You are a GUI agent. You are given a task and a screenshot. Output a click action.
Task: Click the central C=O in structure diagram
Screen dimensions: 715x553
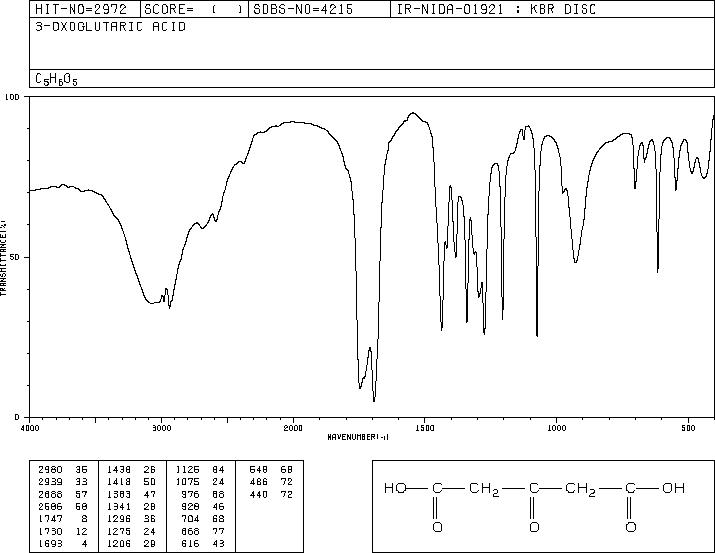pos(534,507)
